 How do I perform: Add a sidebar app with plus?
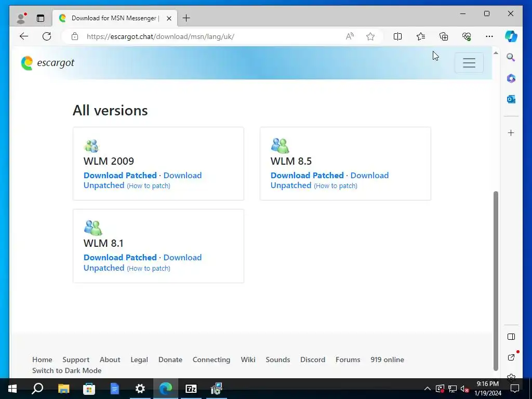511,132
